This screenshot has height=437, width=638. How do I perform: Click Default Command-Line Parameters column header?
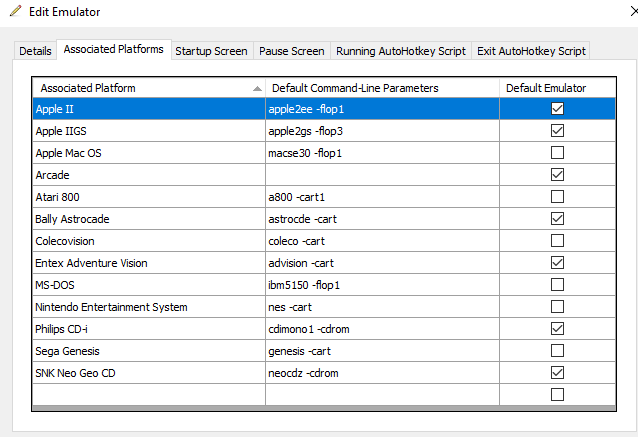click(x=382, y=88)
